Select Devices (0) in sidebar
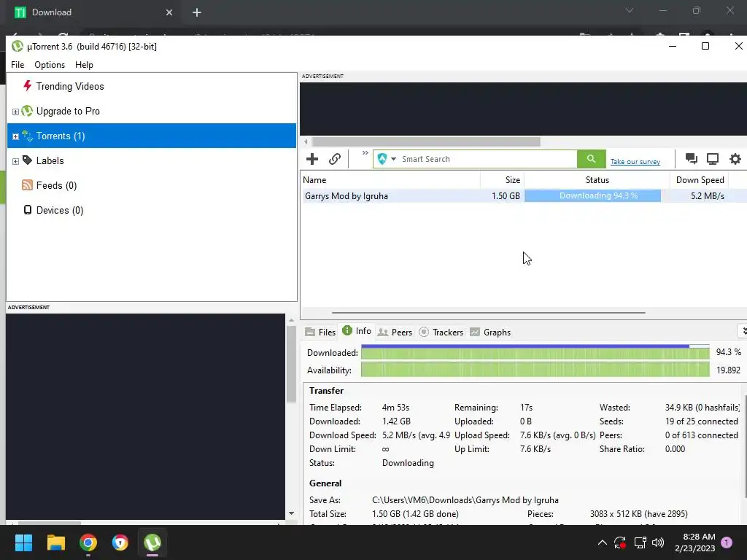This screenshot has height=560, width=747. 60,210
